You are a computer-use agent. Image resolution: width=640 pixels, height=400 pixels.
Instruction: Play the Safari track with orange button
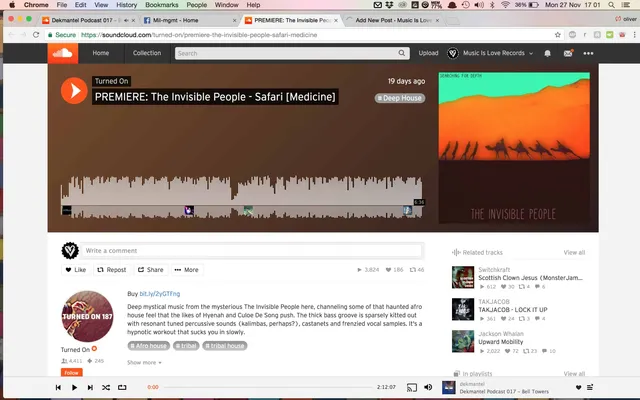coord(74,91)
